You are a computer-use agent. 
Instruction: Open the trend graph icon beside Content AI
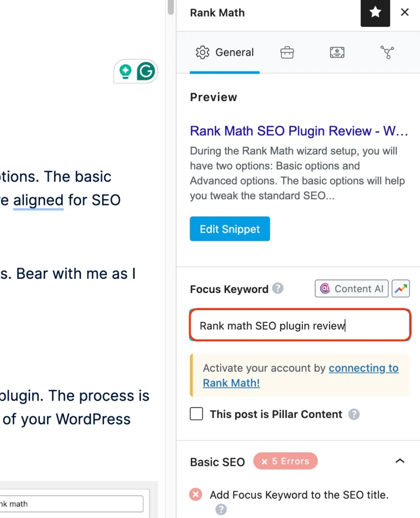(x=401, y=288)
